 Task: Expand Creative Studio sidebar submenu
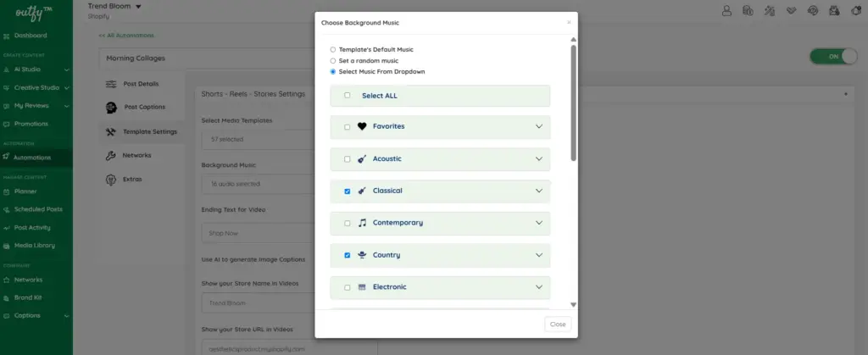click(x=66, y=87)
